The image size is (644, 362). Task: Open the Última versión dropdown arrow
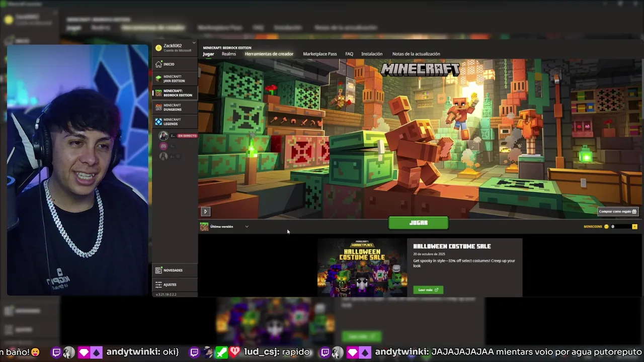tap(247, 227)
